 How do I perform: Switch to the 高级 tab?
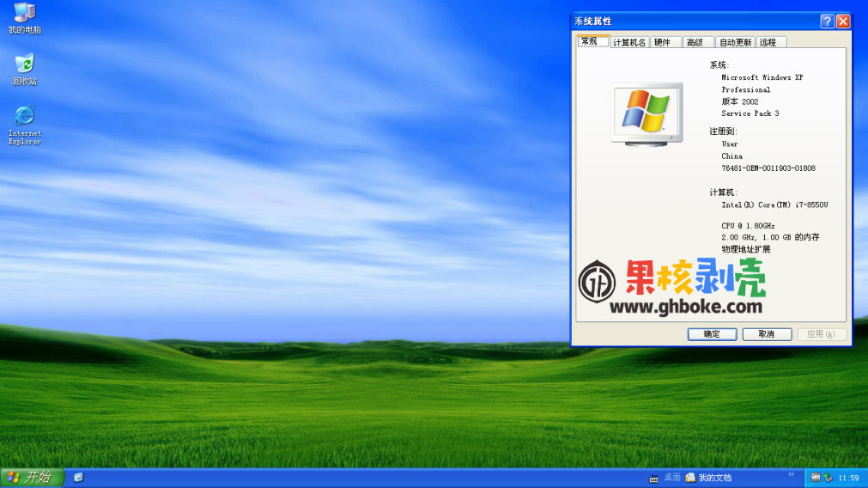(x=697, y=43)
